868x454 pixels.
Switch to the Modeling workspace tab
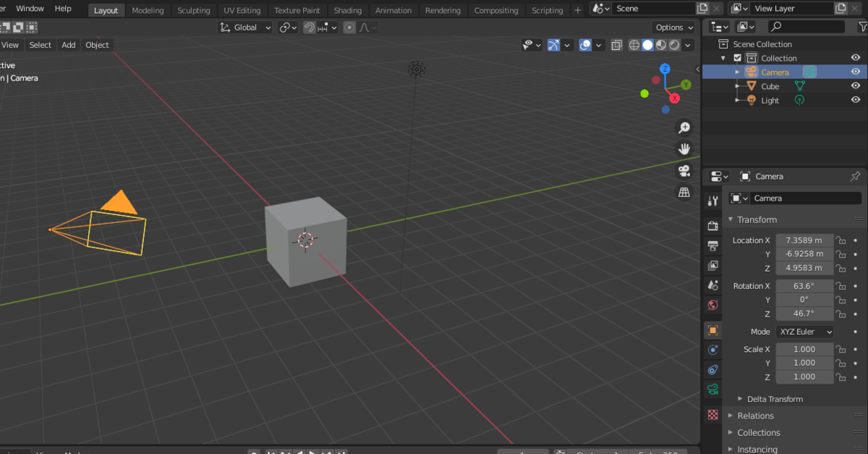(x=148, y=10)
